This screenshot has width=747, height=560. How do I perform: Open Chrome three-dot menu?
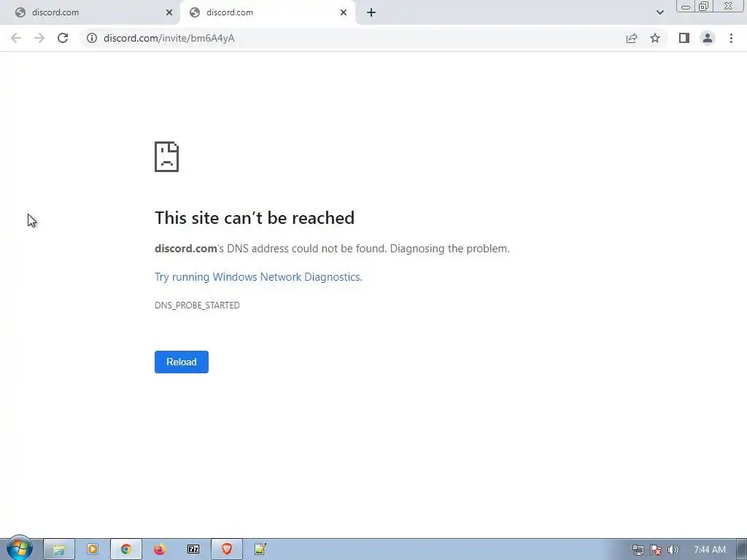731,38
